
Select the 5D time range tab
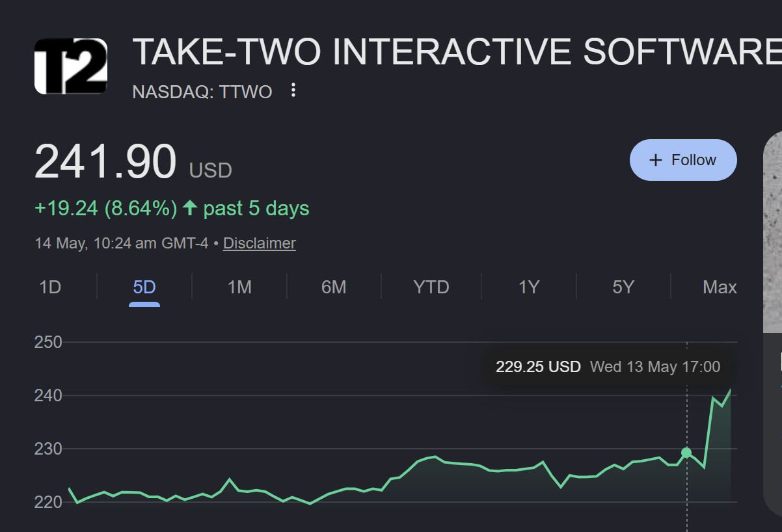[x=144, y=287]
